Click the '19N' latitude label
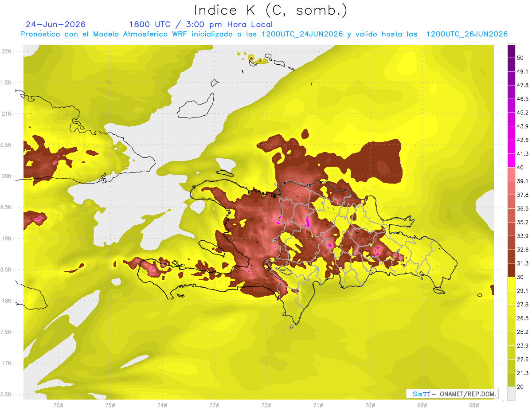The height and width of the screenshot is (411, 532). pos(8,238)
